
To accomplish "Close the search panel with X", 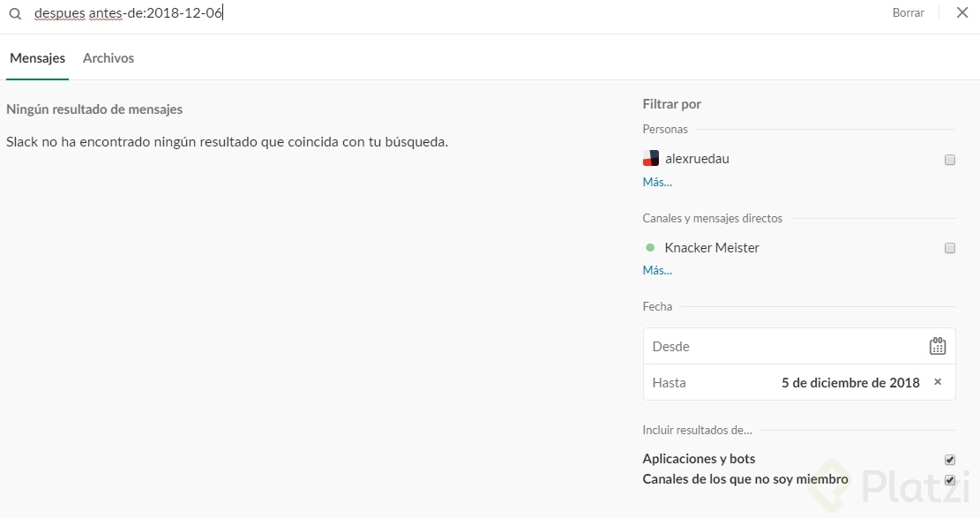I will pos(961,13).
